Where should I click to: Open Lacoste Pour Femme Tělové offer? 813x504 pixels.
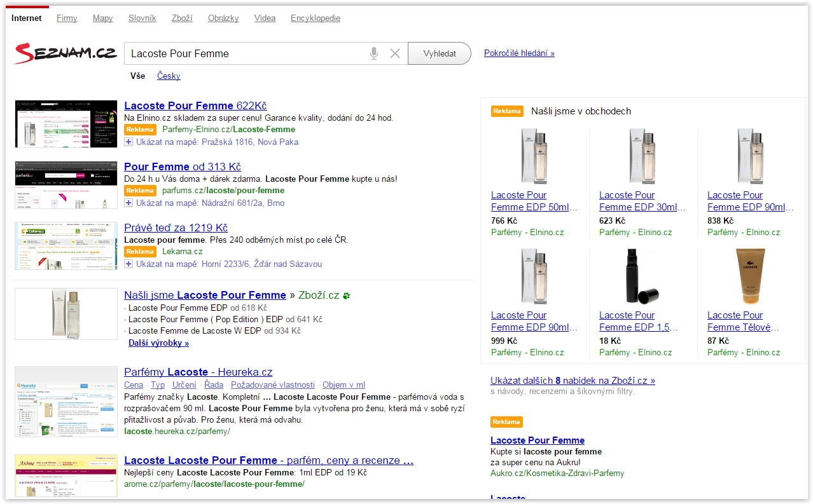743,321
